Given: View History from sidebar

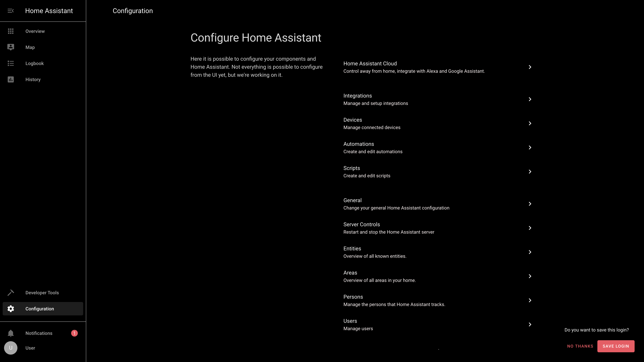Looking at the screenshot, I should [x=33, y=79].
